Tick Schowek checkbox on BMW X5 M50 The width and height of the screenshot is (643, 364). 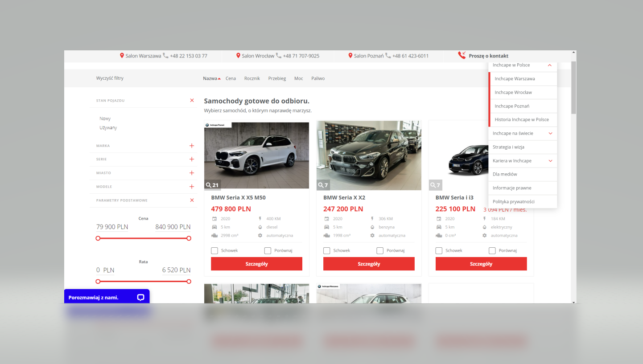[214, 251]
